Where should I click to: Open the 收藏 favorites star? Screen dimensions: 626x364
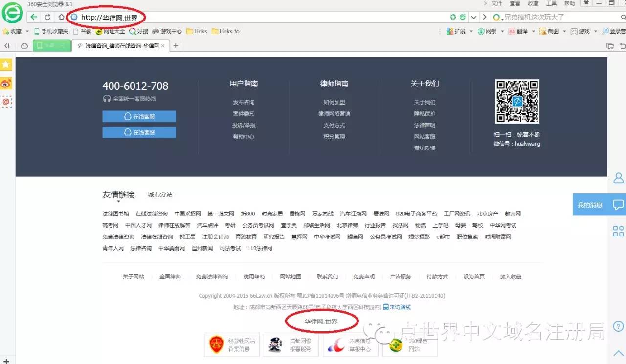click(x=6, y=31)
